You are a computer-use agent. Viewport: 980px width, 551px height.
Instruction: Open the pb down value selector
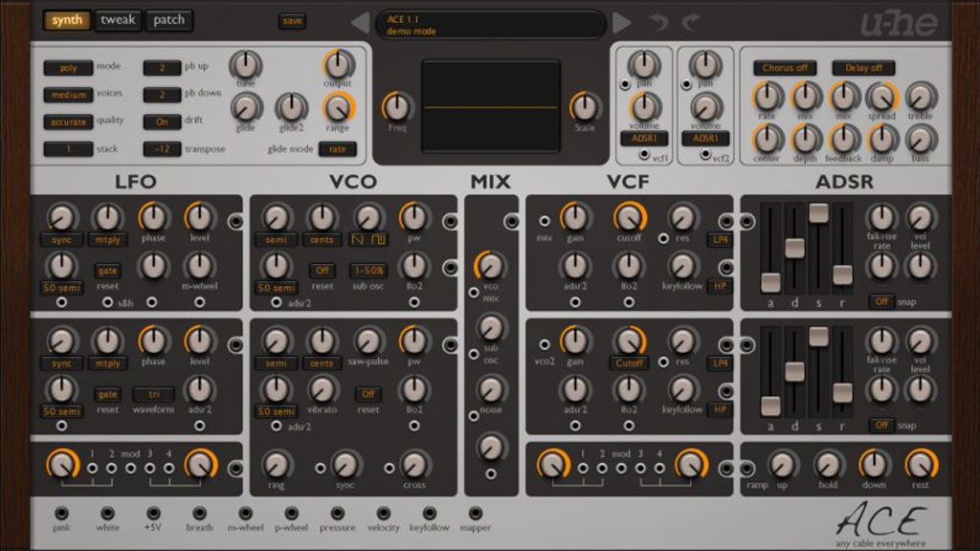162,95
